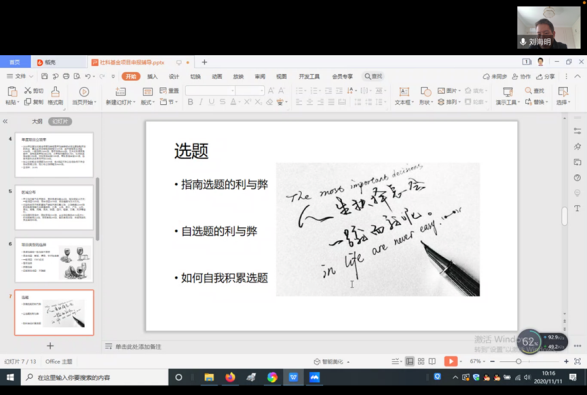Click the New Slide icon

[121, 92]
